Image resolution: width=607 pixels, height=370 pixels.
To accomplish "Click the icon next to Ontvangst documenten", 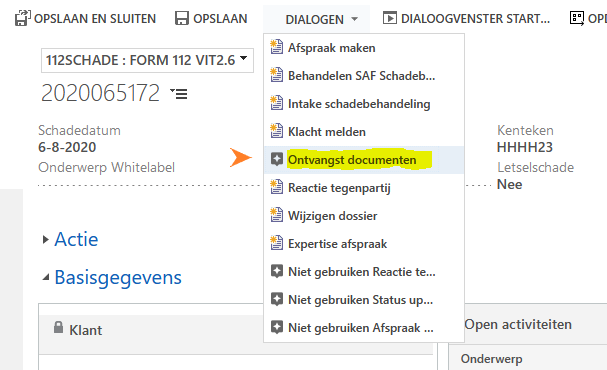I will click(x=276, y=159).
